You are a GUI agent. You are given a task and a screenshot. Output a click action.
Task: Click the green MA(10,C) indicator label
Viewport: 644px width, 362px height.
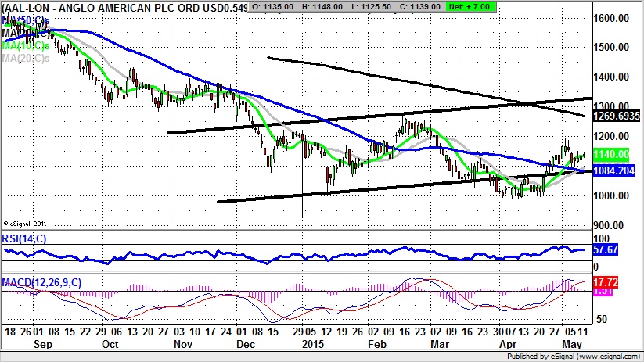25,45
